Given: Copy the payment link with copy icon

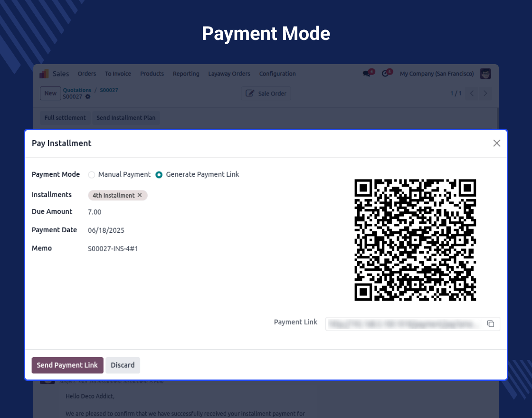Looking at the screenshot, I should point(491,323).
